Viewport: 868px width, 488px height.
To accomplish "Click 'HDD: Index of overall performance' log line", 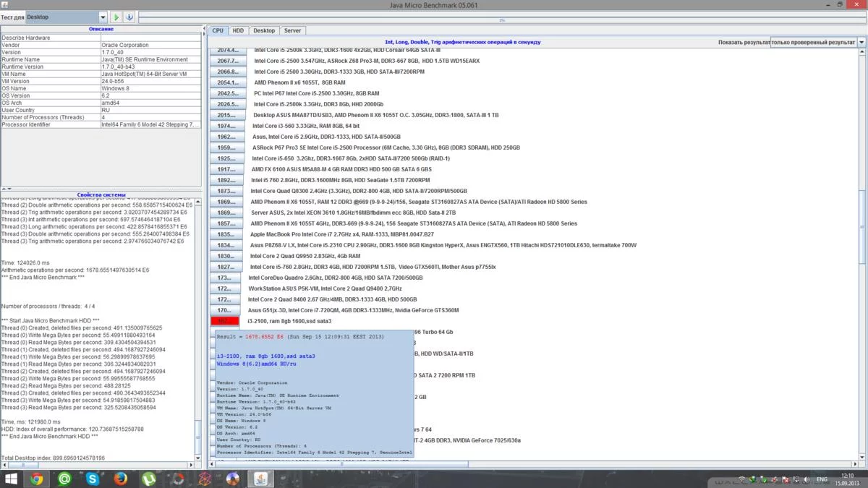I will coord(72,429).
